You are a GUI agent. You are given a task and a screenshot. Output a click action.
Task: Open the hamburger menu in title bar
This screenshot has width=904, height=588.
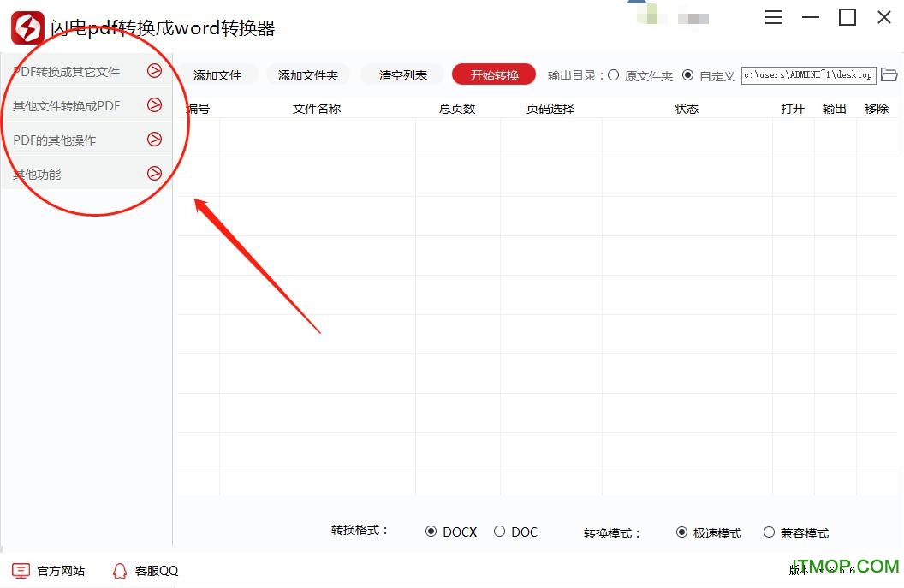coord(774,17)
